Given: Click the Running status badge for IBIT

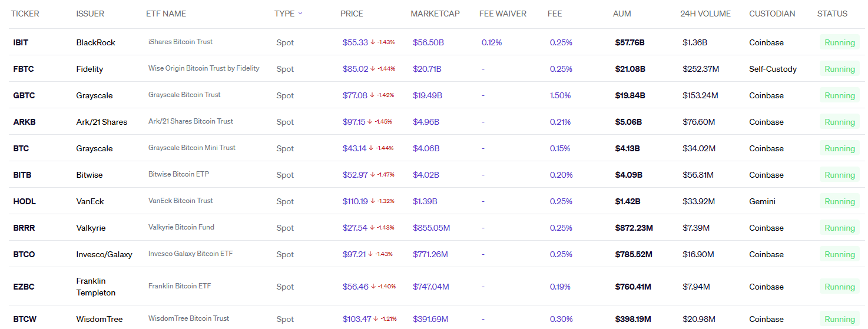Looking at the screenshot, I should tap(839, 42).
